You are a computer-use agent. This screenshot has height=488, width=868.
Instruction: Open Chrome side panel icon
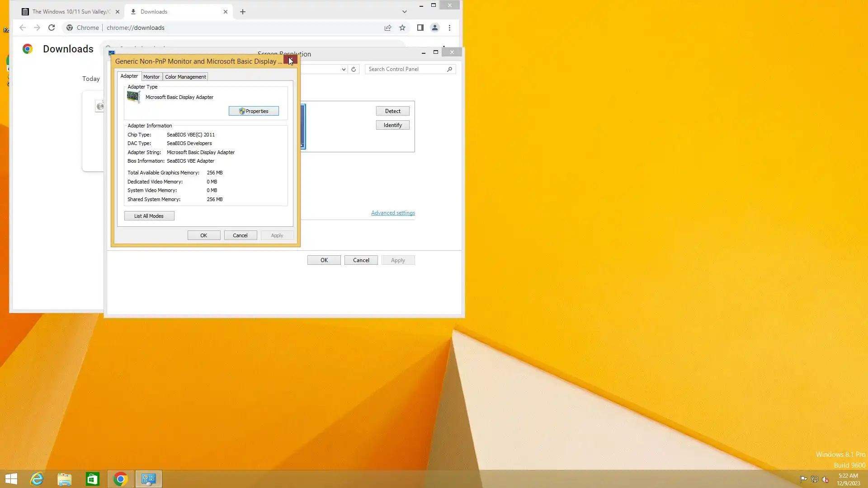pyautogui.click(x=420, y=28)
